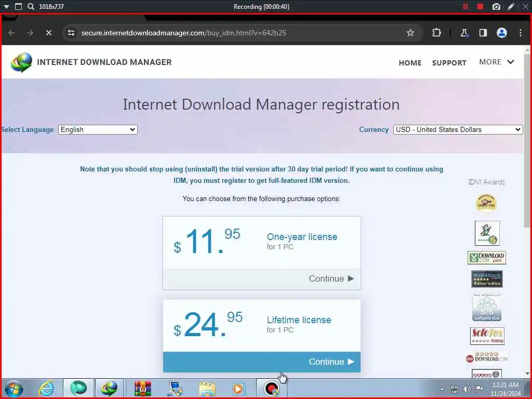Viewport: 532px width, 399px height.
Task: Open the IDM taskbar icon
Action: click(x=109, y=389)
